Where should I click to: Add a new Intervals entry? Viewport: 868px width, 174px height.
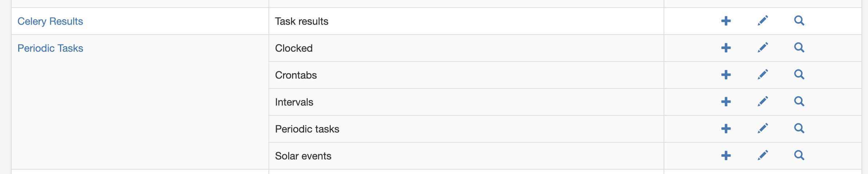(x=726, y=102)
